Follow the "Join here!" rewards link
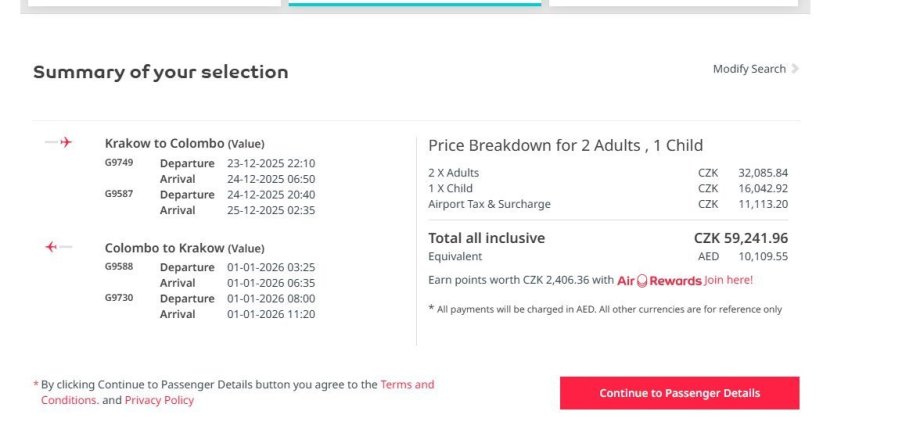The image size is (920, 429). click(x=729, y=280)
